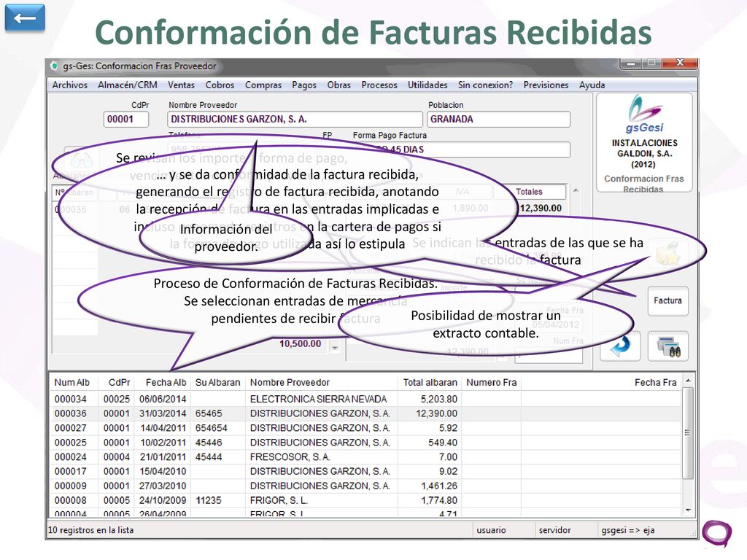
Task: Minimize the gs-Ges window
Action: point(632,63)
